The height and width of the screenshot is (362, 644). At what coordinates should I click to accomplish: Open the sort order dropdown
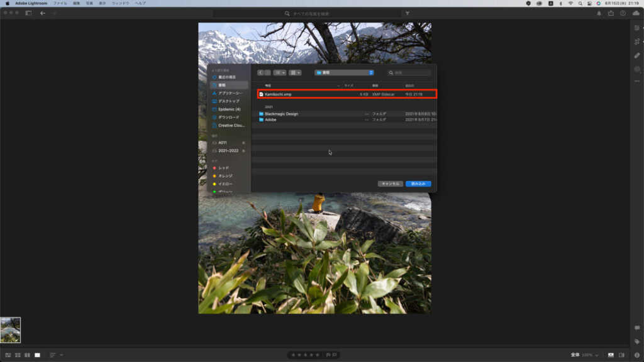pyautogui.click(x=56, y=355)
